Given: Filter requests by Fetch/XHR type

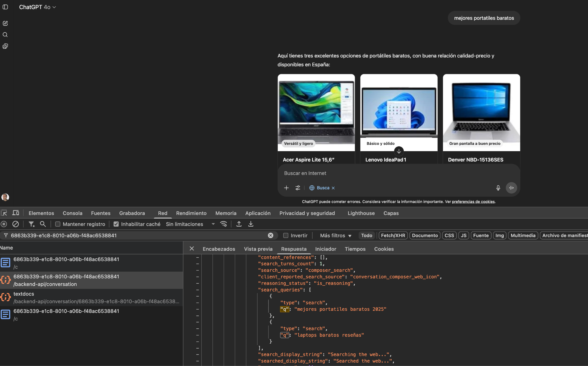Looking at the screenshot, I should click(x=393, y=235).
